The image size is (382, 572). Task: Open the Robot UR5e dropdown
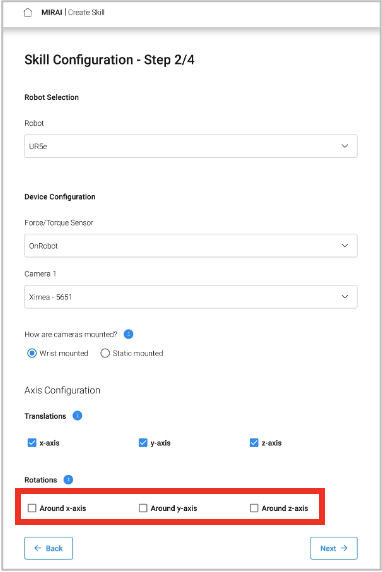(x=191, y=146)
